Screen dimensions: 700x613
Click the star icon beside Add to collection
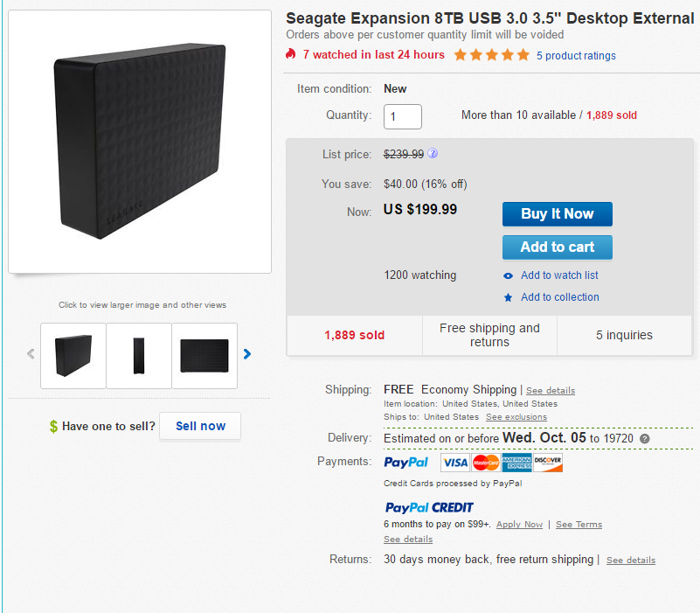(508, 297)
